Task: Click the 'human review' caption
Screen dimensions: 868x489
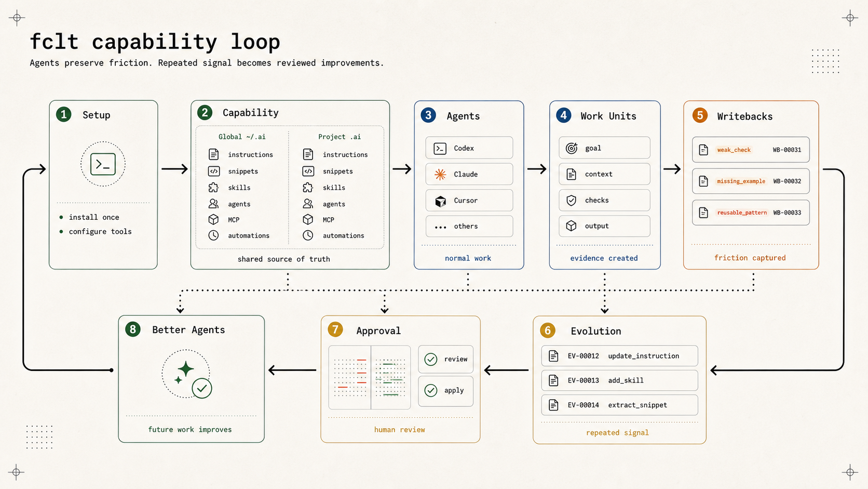Action: tap(399, 430)
